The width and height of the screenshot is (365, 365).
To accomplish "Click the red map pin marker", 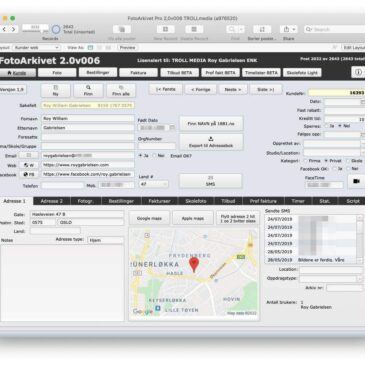I will click(x=194, y=264).
